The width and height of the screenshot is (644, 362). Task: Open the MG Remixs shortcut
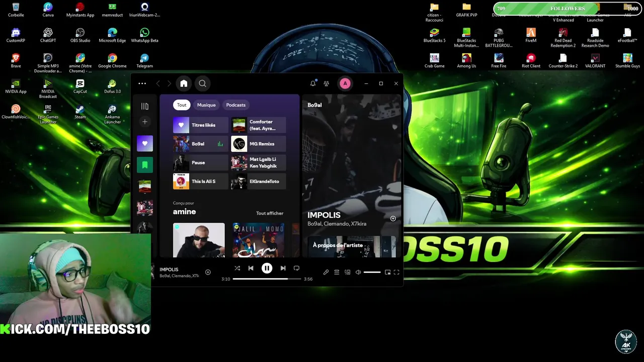[258, 144]
